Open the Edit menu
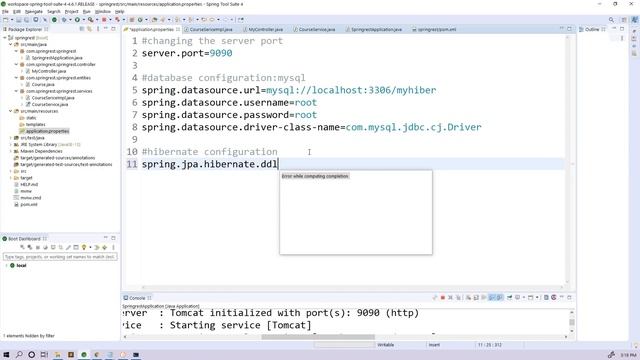 coord(17,11)
